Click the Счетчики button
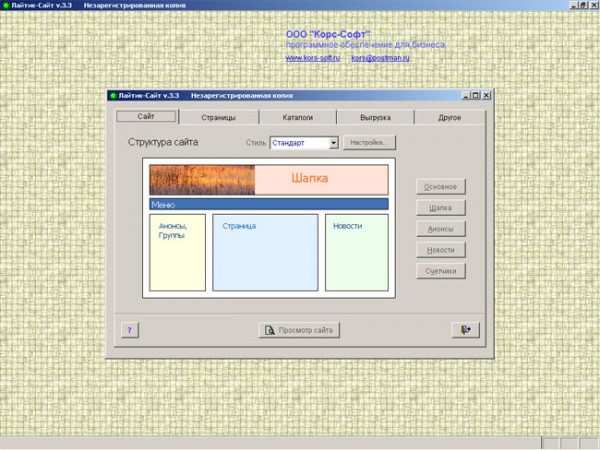This screenshot has width=600, height=450. 440,271
